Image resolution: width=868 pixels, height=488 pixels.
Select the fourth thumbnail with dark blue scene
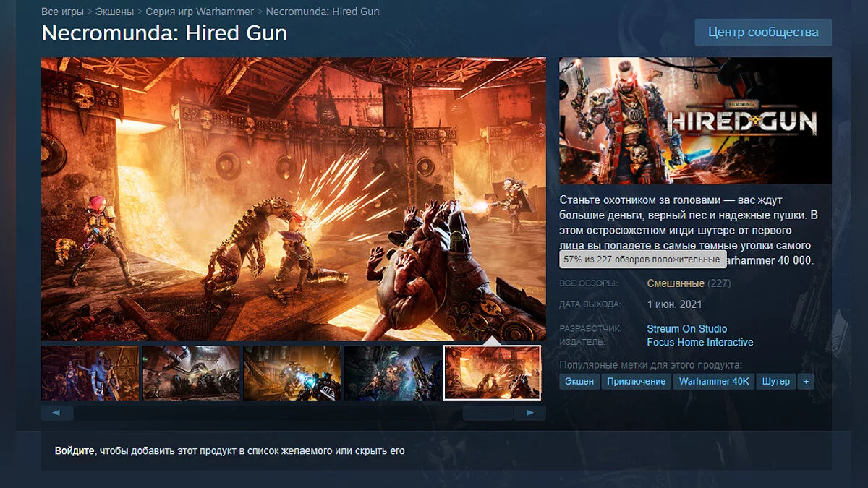click(x=392, y=373)
